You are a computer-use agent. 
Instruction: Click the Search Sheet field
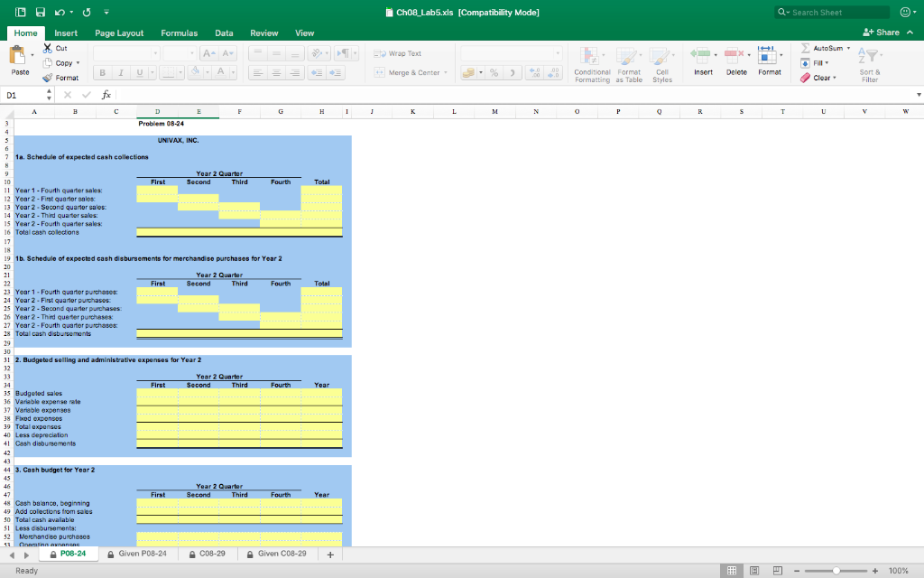click(x=832, y=13)
